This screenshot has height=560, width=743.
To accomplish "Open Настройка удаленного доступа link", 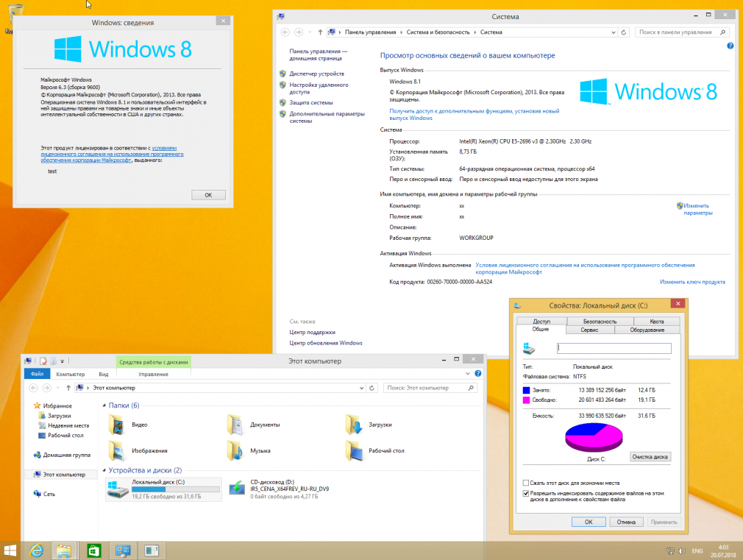I will point(319,88).
